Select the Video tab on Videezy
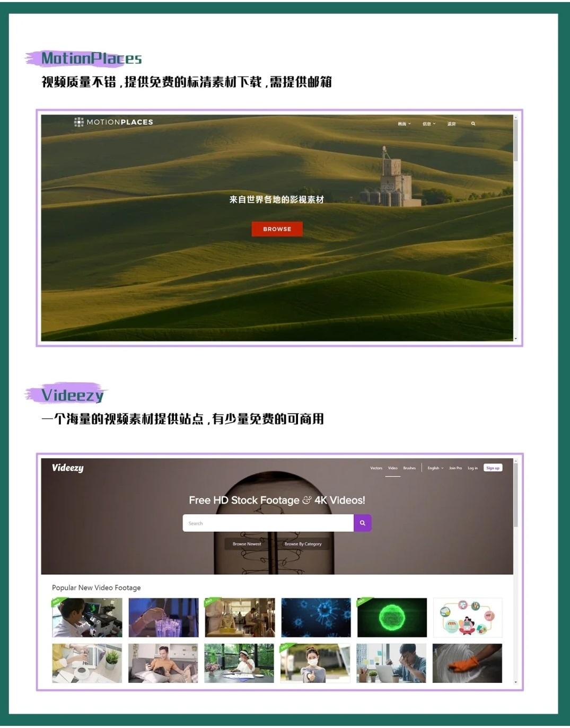Image resolution: width=570 pixels, height=728 pixels. (x=393, y=468)
